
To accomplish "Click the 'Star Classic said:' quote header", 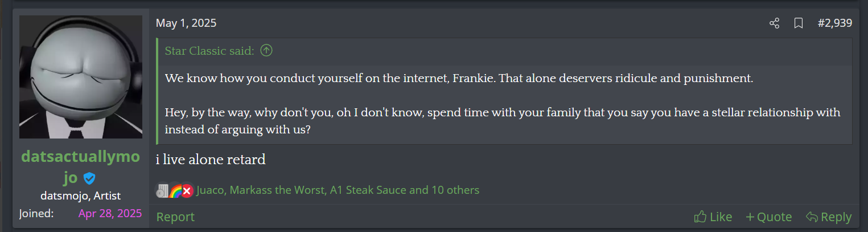I will 211,51.
